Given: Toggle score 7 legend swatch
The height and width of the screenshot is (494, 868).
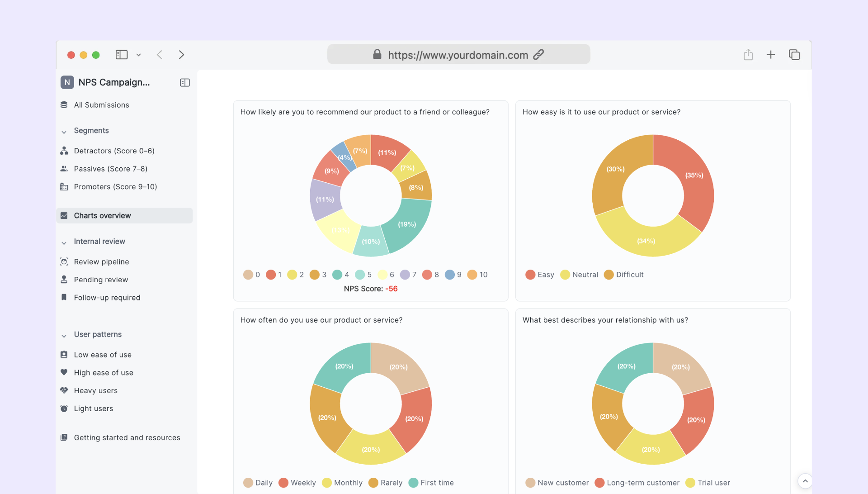Looking at the screenshot, I should point(405,275).
